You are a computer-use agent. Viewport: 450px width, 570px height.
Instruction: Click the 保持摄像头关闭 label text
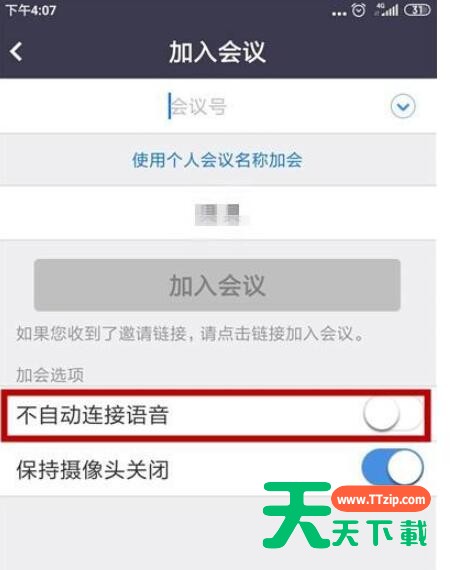(x=92, y=469)
